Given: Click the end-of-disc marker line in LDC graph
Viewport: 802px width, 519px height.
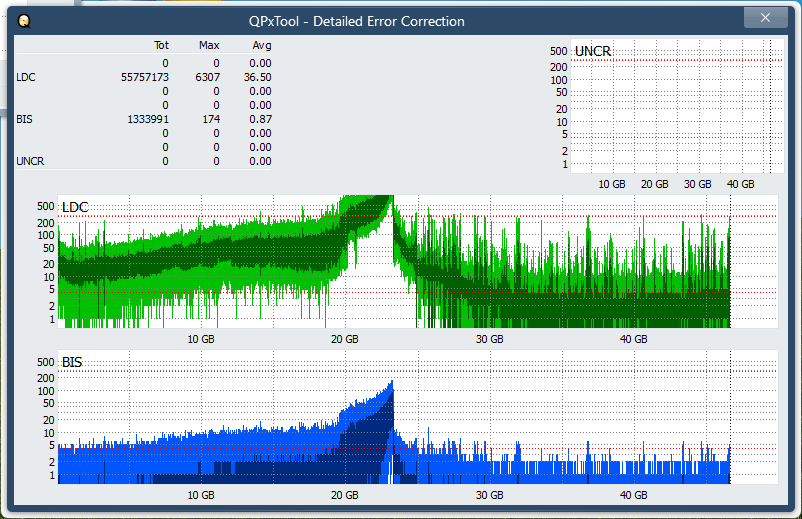Looking at the screenshot, I should coord(730,261).
